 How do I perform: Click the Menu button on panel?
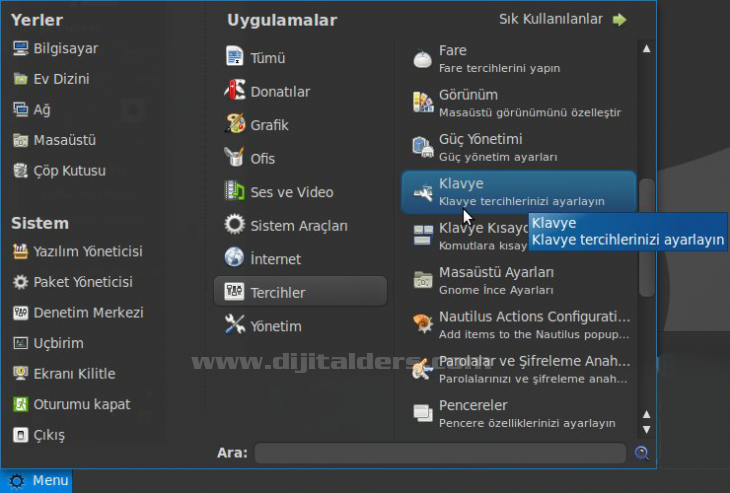point(36,480)
